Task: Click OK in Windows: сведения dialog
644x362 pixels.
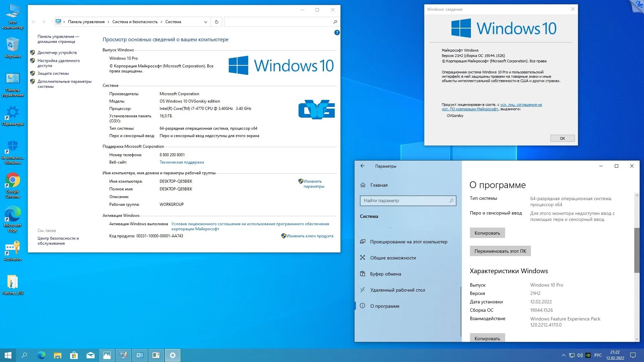Action: 562,138
